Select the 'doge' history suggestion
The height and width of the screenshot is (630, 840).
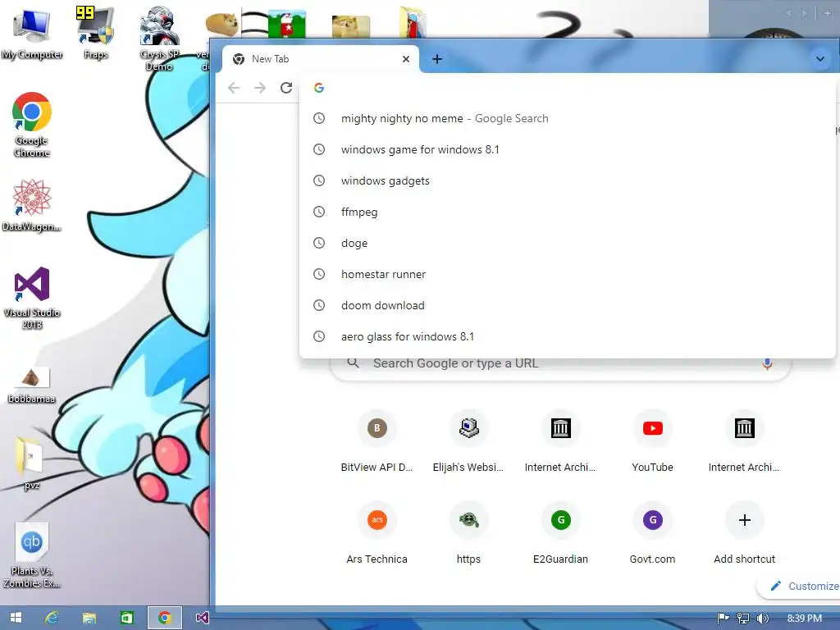tap(568, 243)
